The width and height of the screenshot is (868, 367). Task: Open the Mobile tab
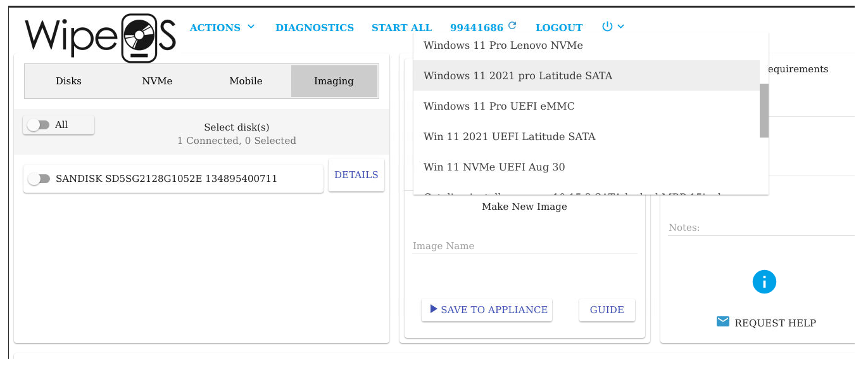coord(246,81)
